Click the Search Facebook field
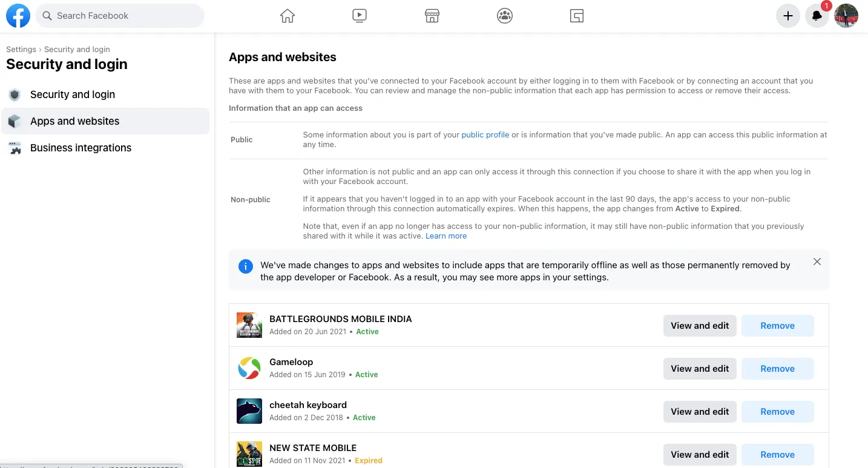Screen dimensions: 868x468 pos(120,16)
